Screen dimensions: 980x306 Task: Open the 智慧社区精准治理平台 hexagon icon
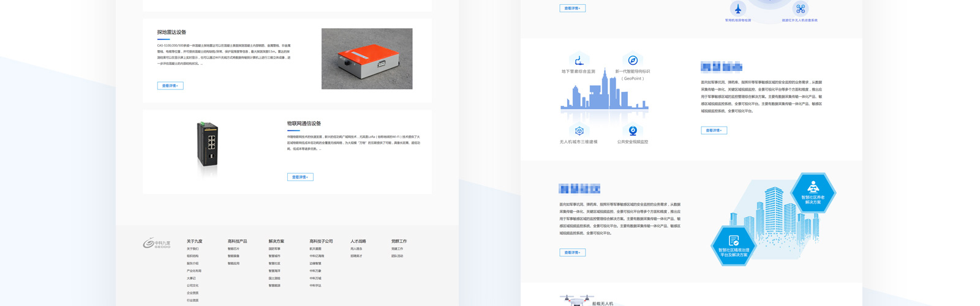(x=733, y=245)
